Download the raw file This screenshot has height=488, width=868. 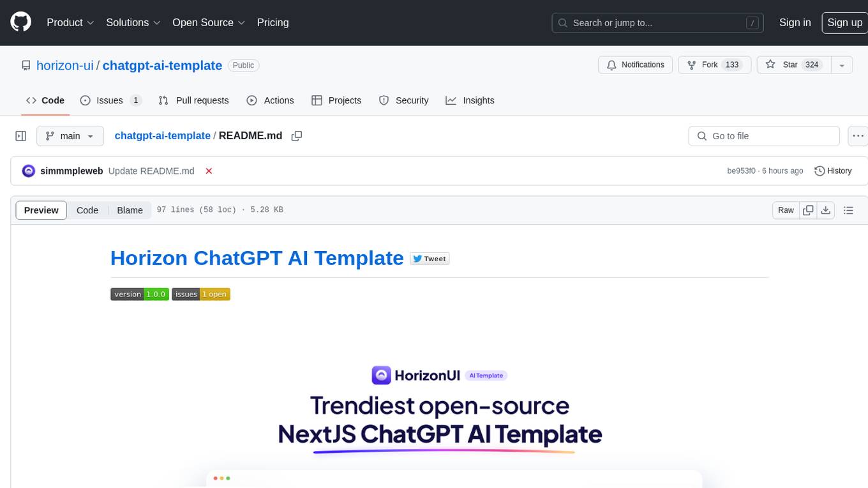click(x=825, y=210)
